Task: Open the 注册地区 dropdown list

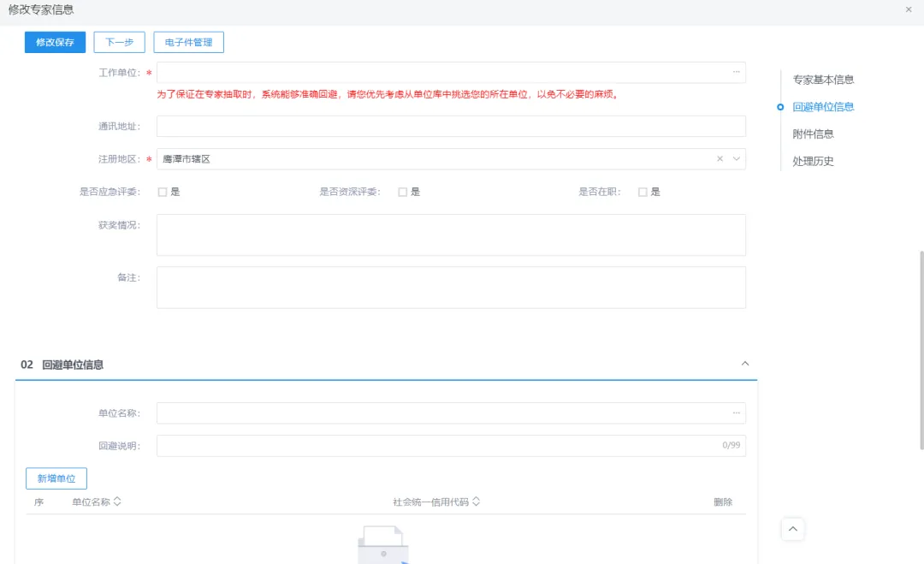Action: point(736,159)
